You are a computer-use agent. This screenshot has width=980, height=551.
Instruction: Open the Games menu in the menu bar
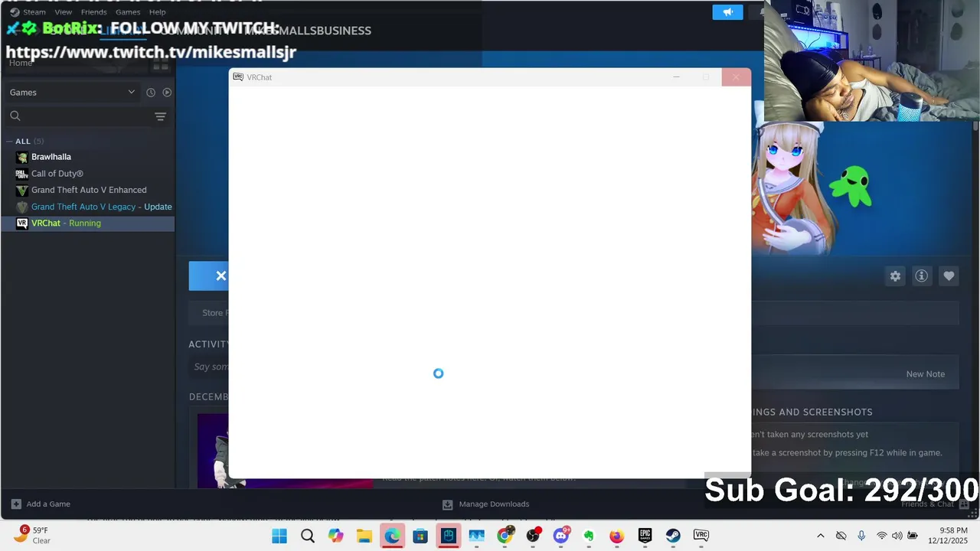point(128,12)
